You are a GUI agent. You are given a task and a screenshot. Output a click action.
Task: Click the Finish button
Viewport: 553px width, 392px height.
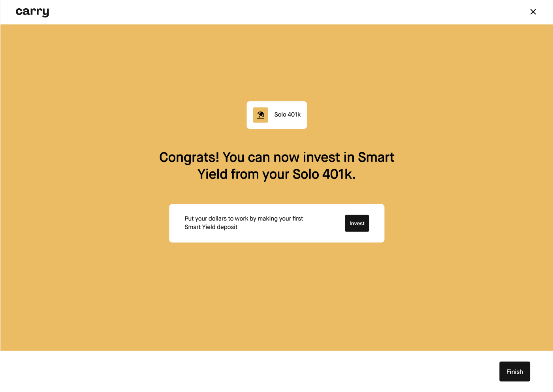514,371
